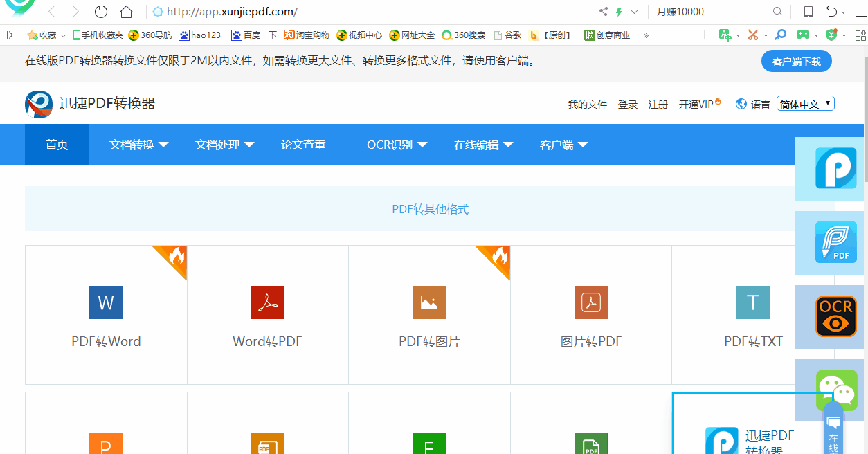The image size is (868, 454).
Task: Expand the 在线编辑 nav menu
Action: point(483,145)
